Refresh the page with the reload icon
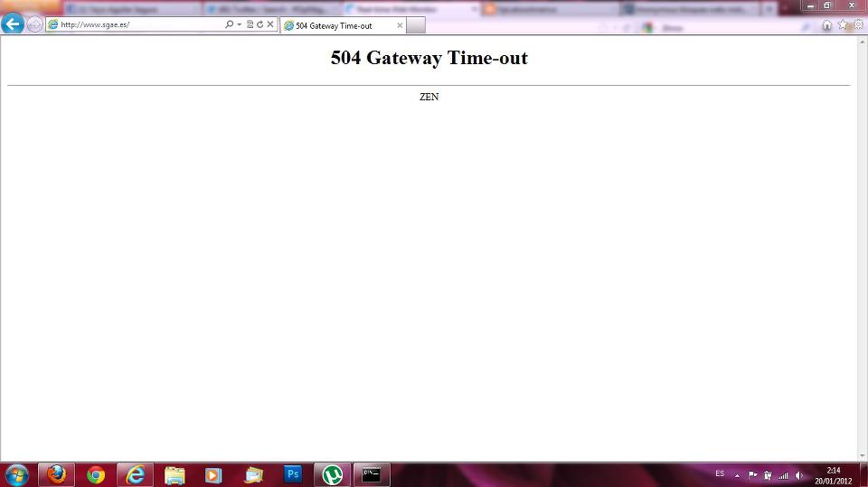Viewport: 868px width, 487px height. [259, 24]
